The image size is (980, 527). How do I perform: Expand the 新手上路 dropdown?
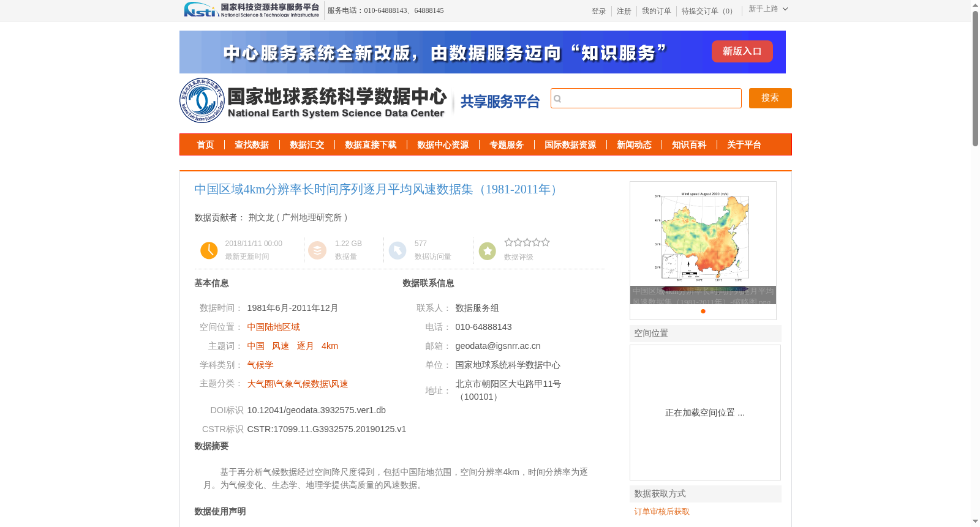coord(768,9)
